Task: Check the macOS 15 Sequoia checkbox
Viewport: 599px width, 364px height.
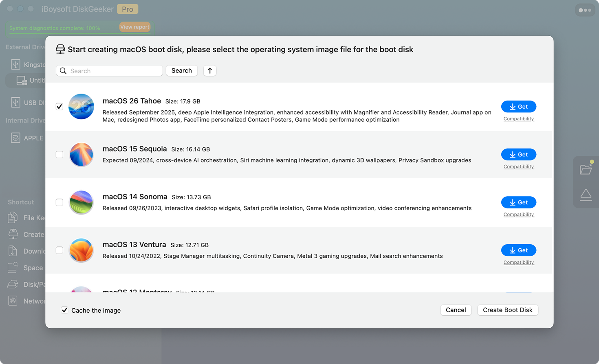Action: click(x=59, y=155)
